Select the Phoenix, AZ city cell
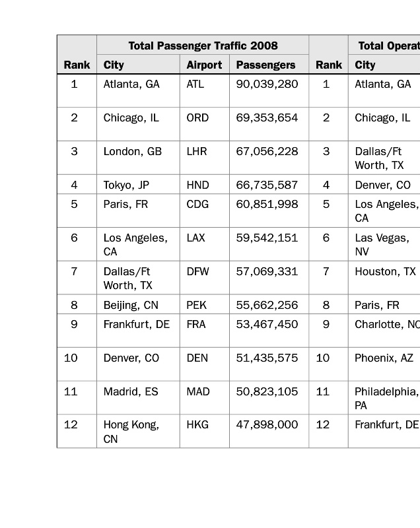 384,358
